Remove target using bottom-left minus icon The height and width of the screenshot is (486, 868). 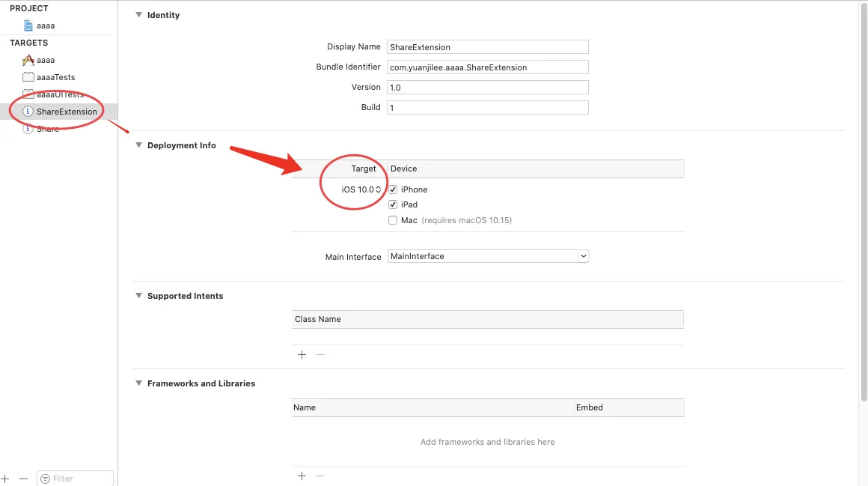pyautogui.click(x=23, y=479)
